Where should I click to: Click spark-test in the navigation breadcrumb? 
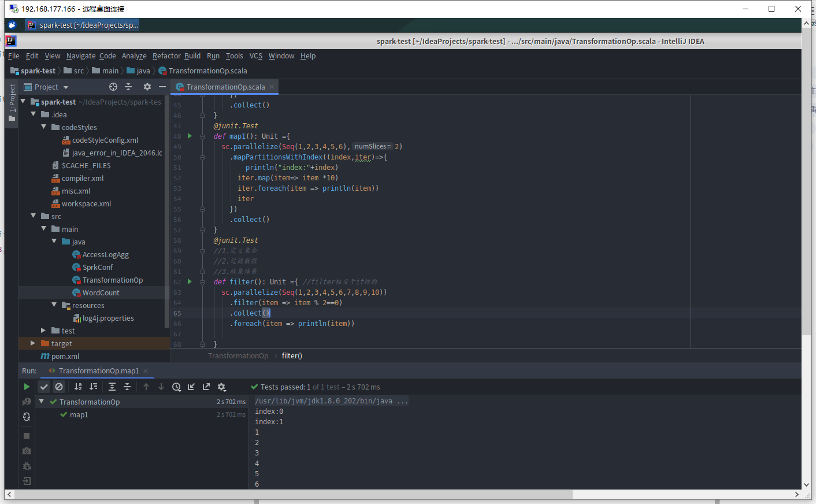point(33,71)
